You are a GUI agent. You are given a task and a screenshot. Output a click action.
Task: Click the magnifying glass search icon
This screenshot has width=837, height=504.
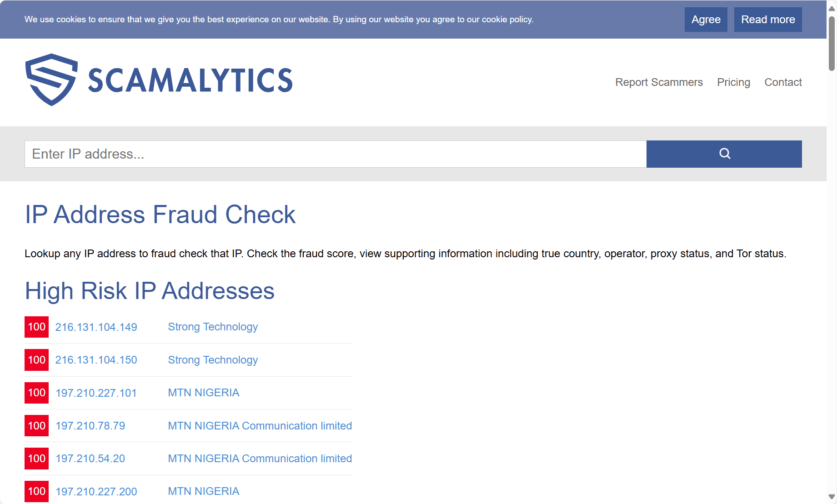(724, 154)
